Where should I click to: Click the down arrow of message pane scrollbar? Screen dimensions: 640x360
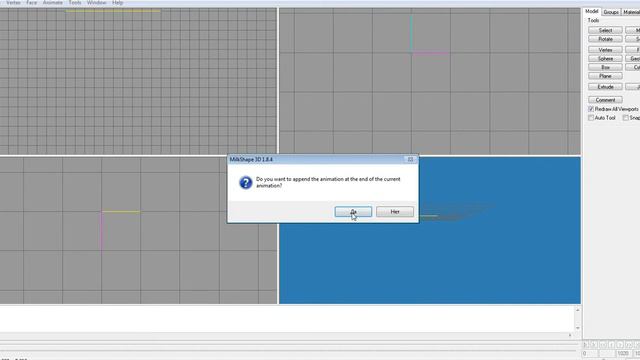577,328
